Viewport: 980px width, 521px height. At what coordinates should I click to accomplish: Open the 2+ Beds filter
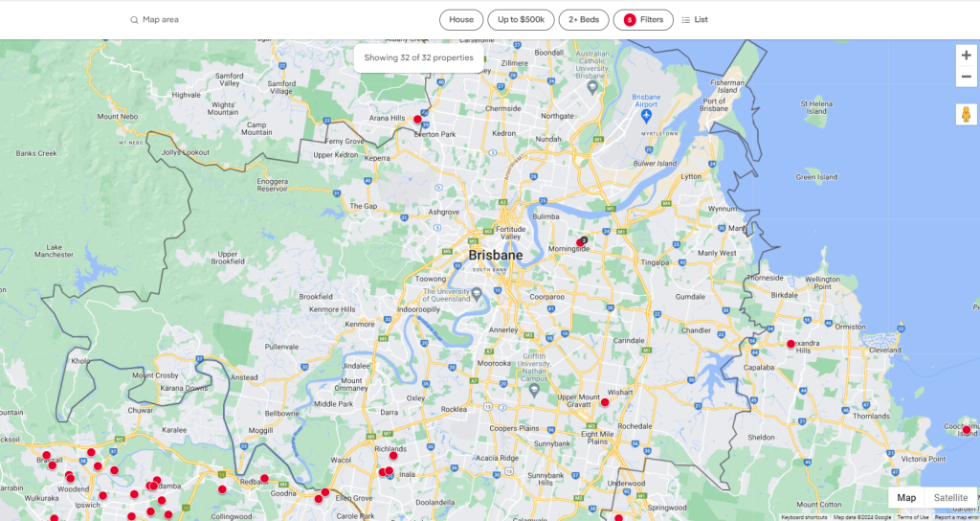click(584, 19)
